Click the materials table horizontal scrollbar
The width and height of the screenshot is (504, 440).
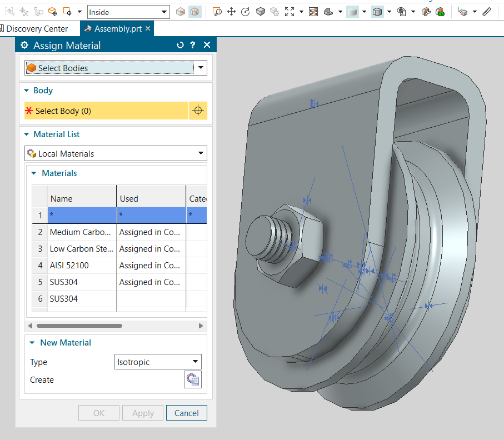[x=79, y=326]
